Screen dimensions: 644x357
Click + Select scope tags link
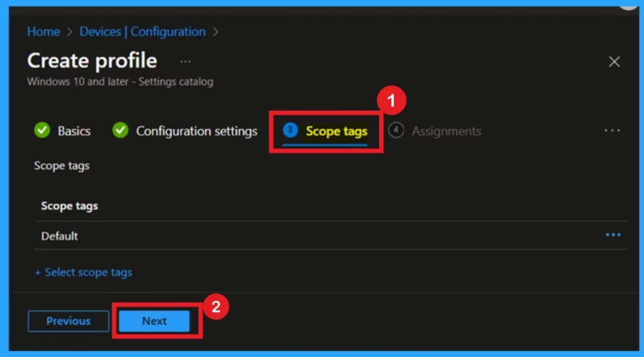click(84, 272)
